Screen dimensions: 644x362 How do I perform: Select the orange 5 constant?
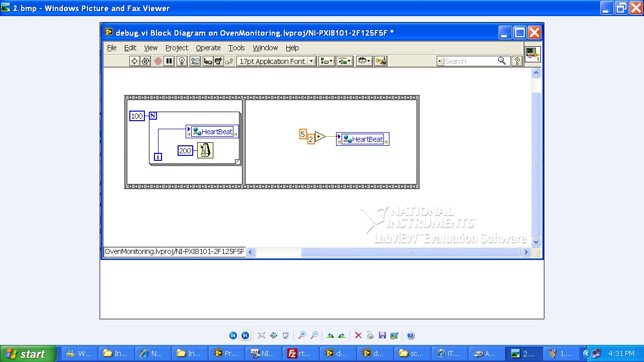[303, 134]
